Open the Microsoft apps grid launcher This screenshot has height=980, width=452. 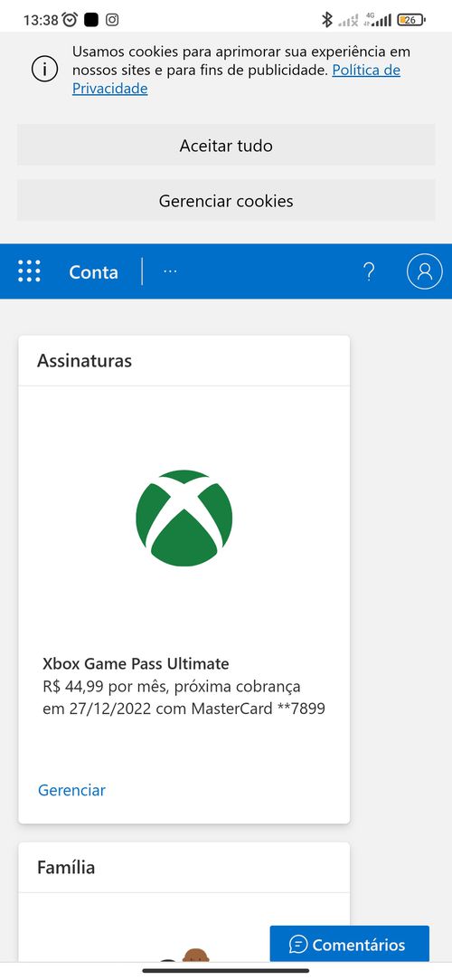29,271
